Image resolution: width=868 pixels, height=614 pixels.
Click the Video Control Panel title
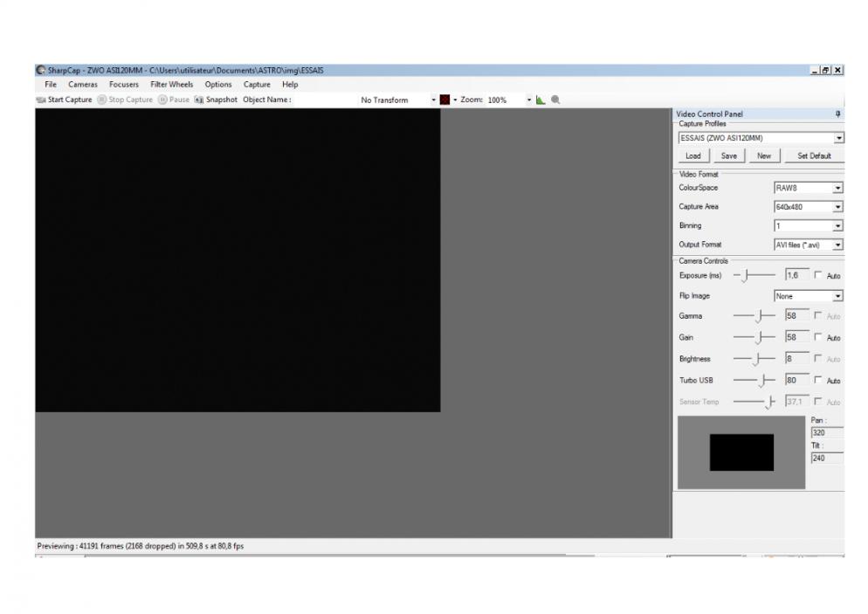[709, 114]
